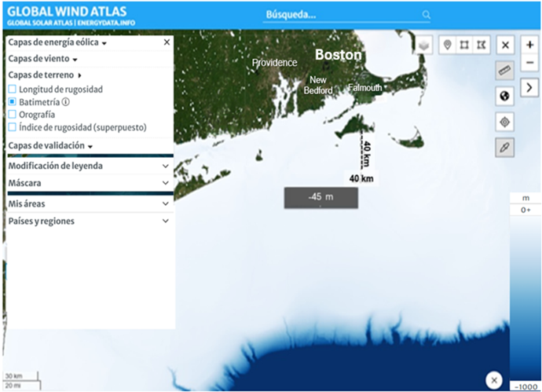Select the rectangle area drawing tool
Screen dimensions: 542x392
pyautogui.click(x=465, y=45)
